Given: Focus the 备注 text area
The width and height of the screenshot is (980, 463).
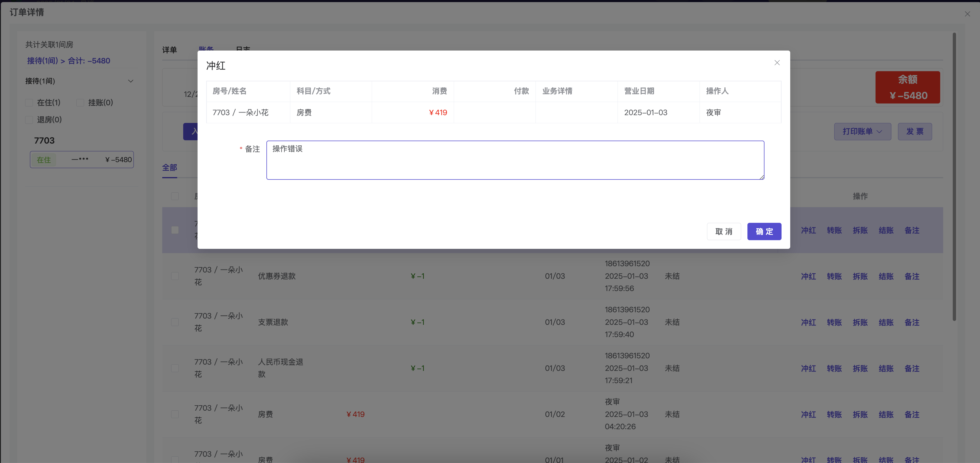Looking at the screenshot, I should tap(515, 160).
